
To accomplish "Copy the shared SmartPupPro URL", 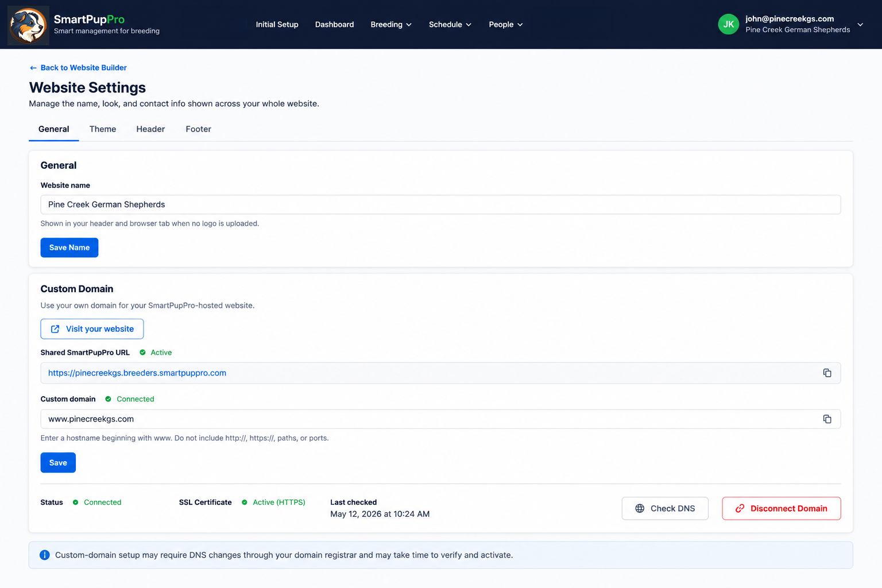I will point(827,373).
